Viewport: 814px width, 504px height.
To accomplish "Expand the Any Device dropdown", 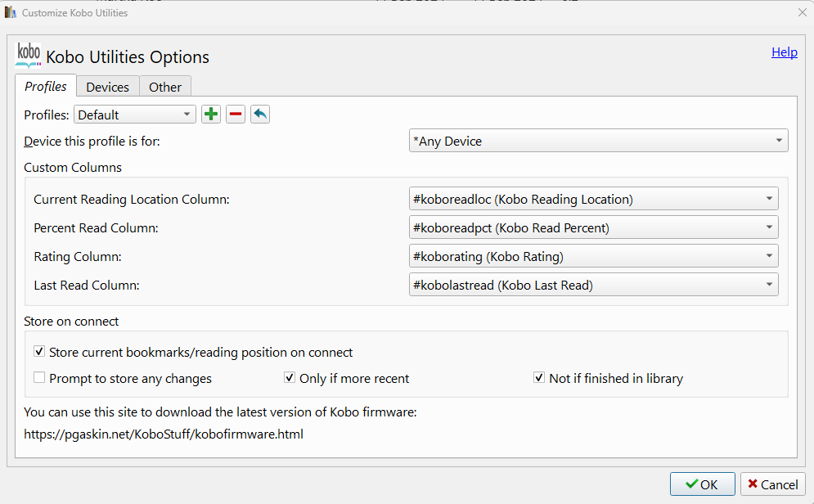I will 598,141.
